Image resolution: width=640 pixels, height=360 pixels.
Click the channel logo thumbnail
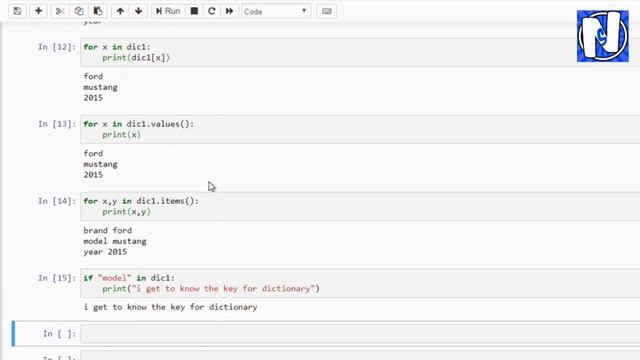tap(602, 36)
